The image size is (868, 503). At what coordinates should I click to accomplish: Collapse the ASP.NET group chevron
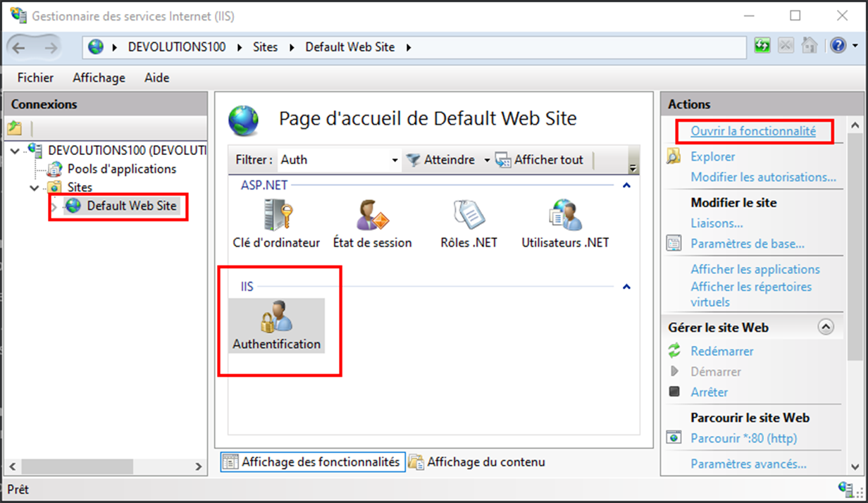point(626,185)
